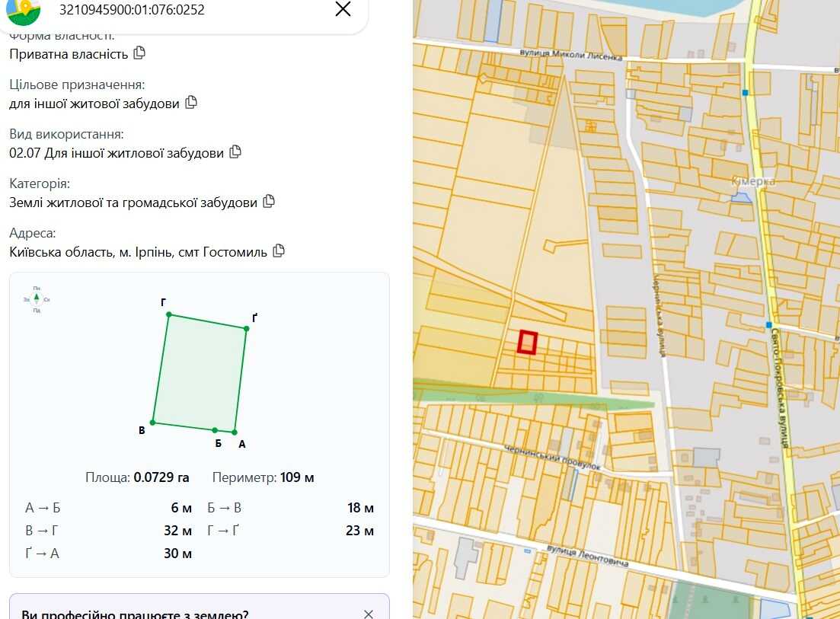Copy the address 'Київська область, м. Ірпінь, смт Гостомиль'

[279, 250]
